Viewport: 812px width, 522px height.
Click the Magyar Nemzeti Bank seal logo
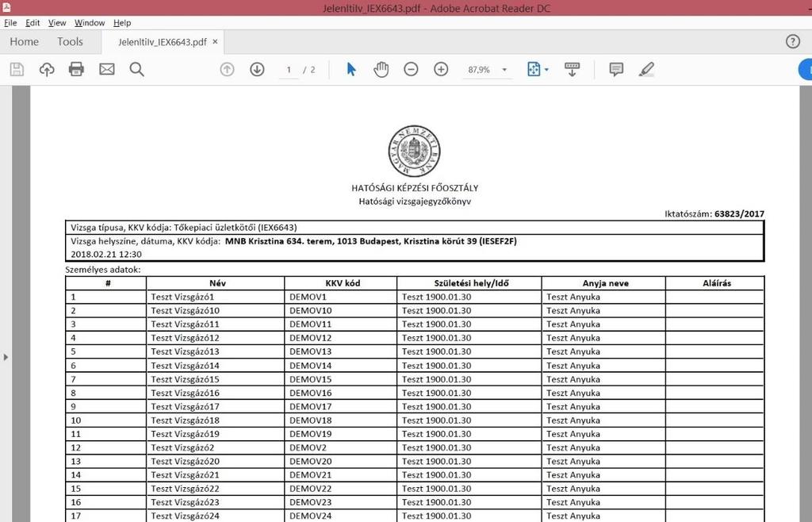[414, 152]
